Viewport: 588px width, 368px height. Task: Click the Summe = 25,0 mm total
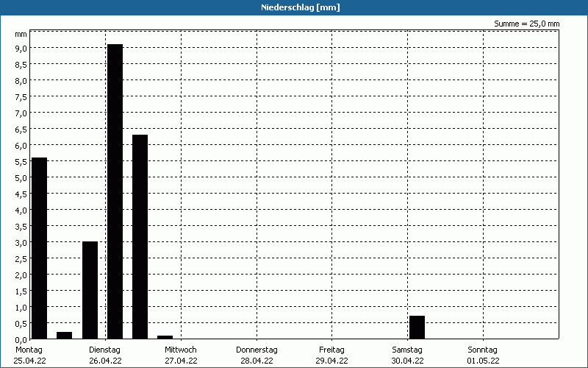(526, 24)
